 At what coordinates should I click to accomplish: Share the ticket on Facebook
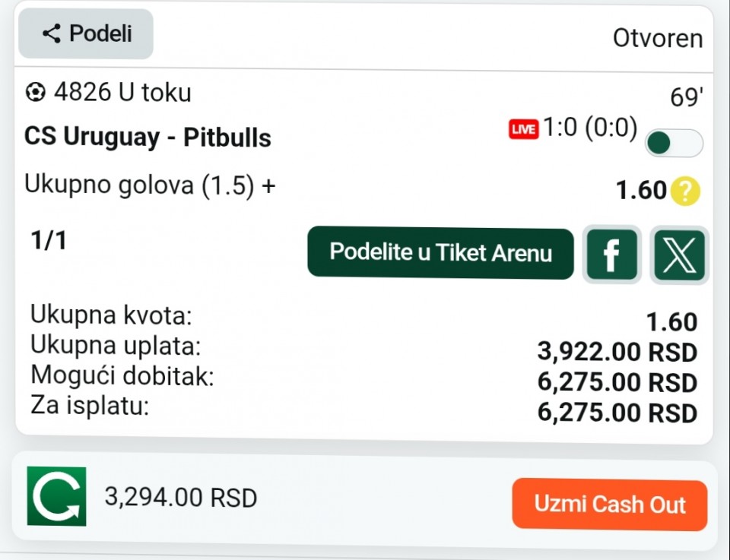coord(611,255)
